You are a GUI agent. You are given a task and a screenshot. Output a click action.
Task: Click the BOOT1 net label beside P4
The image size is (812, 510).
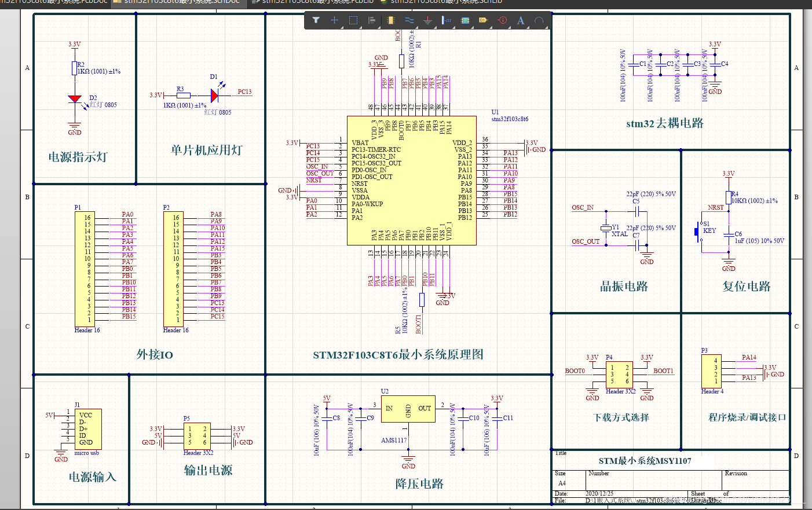pos(663,371)
